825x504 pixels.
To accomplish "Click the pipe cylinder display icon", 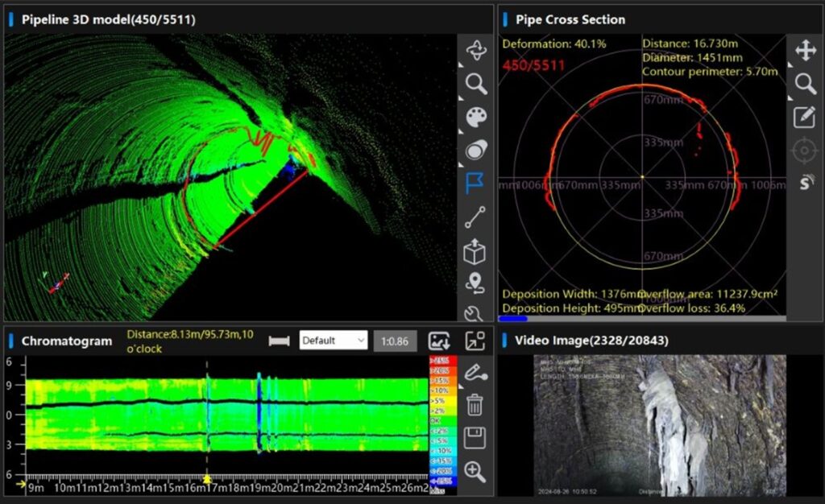I will pos(475,151).
